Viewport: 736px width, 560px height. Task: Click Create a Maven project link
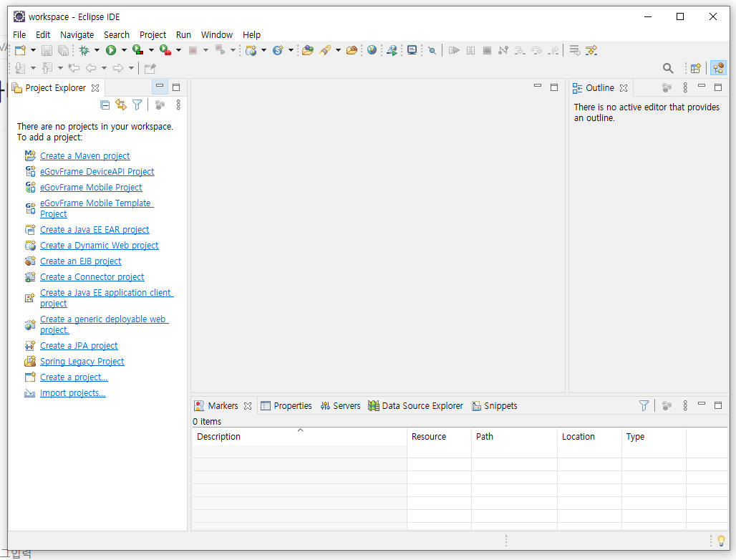(x=85, y=156)
